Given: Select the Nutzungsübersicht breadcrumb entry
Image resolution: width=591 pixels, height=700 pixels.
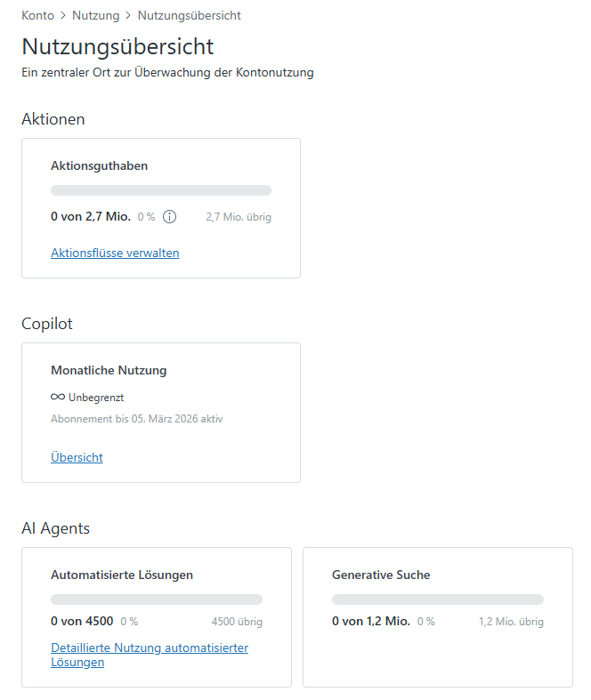Looking at the screenshot, I should click(189, 15).
